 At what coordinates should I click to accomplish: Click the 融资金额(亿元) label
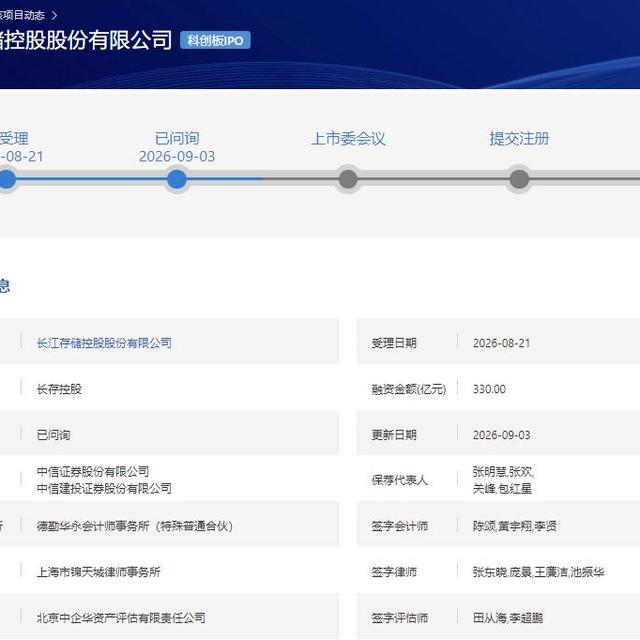click(x=409, y=389)
